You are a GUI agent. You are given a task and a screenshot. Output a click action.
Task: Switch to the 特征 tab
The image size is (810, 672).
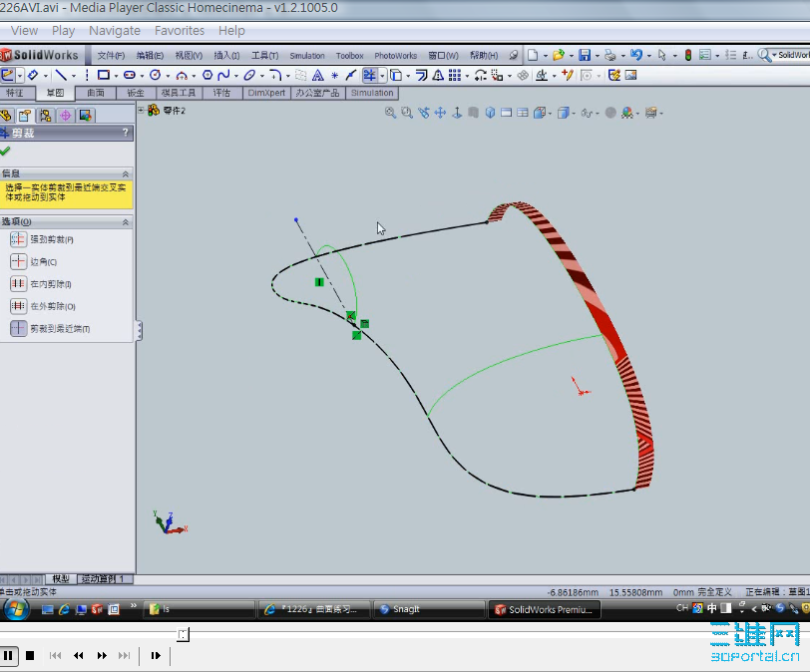pyautogui.click(x=14, y=93)
